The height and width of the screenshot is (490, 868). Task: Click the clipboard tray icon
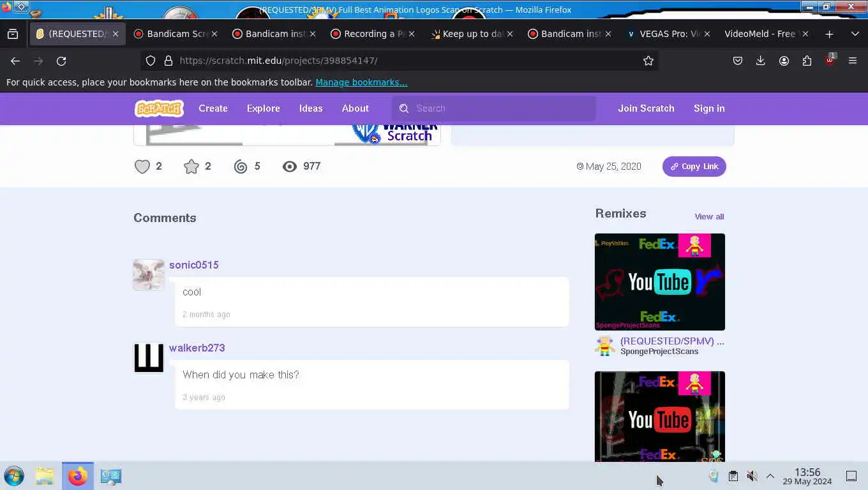click(x=733, y=476)
